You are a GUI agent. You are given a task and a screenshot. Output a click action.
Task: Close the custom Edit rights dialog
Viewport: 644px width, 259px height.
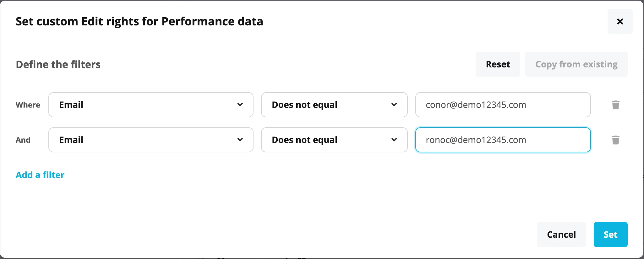[620, 21]
